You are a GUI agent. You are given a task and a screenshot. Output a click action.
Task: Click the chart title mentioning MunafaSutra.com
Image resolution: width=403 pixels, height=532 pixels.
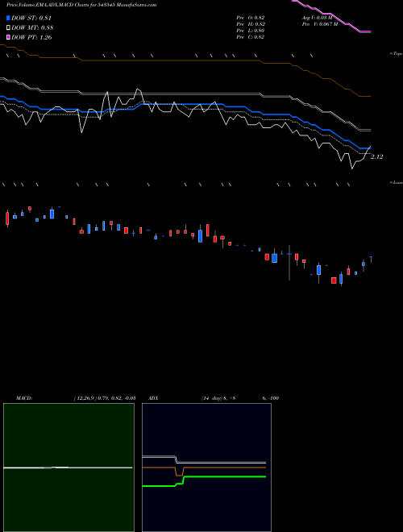pyautogui.click(x=81, y=5)
